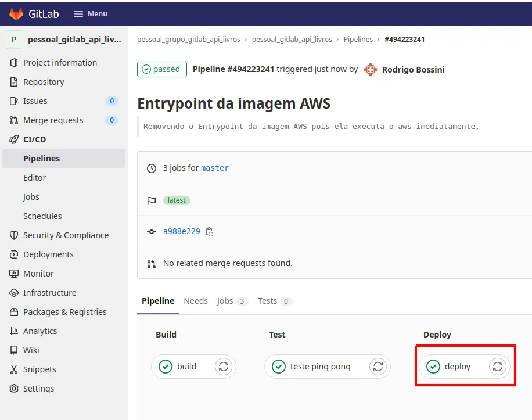The height and width of the screenshot is (420, 532).
Task: Open Wiki in the sidebar
Action: [x=31, y=350]
